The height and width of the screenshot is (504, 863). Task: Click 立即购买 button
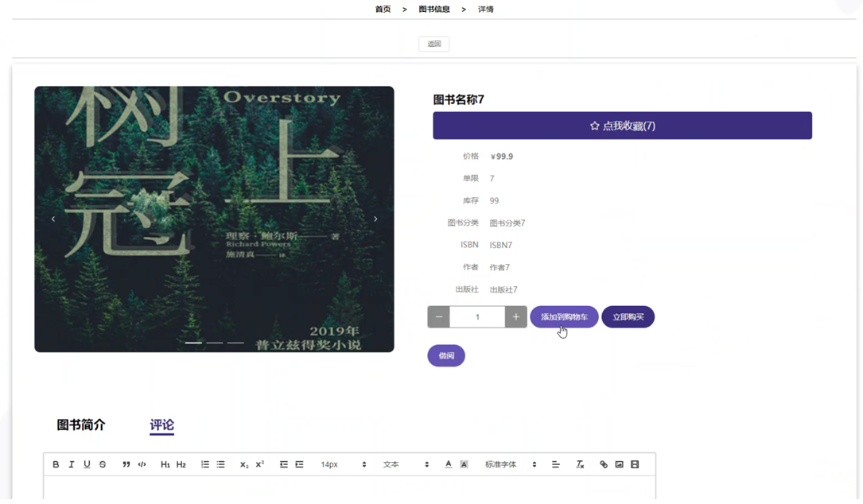[x=628, y=317]
